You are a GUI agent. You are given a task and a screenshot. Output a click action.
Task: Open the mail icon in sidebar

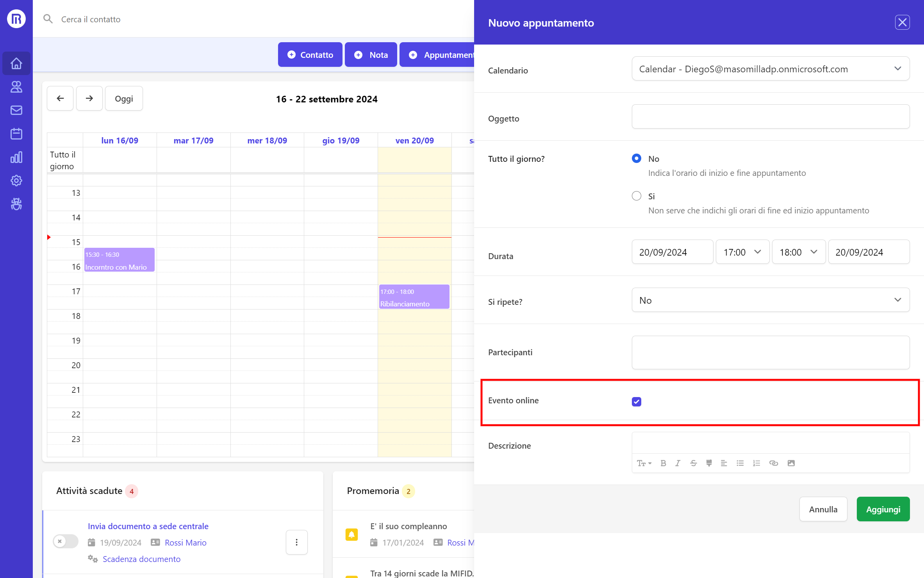pos(16,110)
